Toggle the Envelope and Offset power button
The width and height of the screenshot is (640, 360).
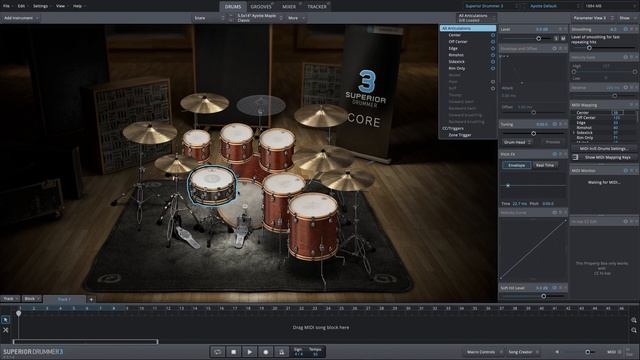[554, 49]
